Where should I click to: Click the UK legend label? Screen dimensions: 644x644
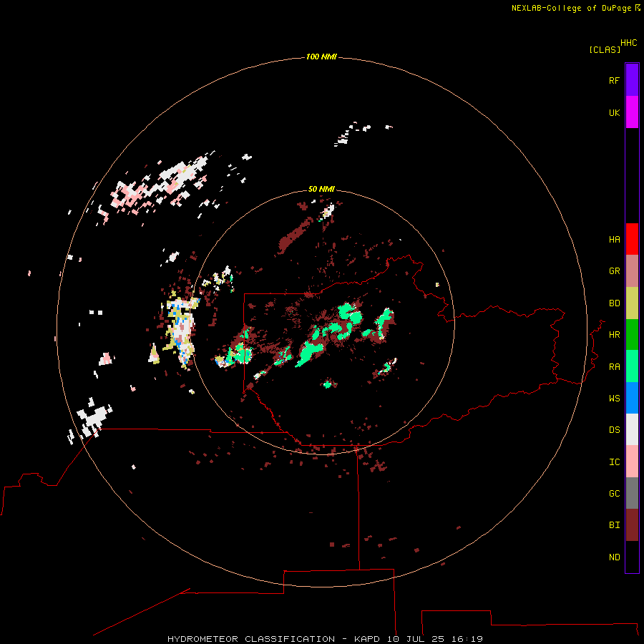tap(614, 113)
